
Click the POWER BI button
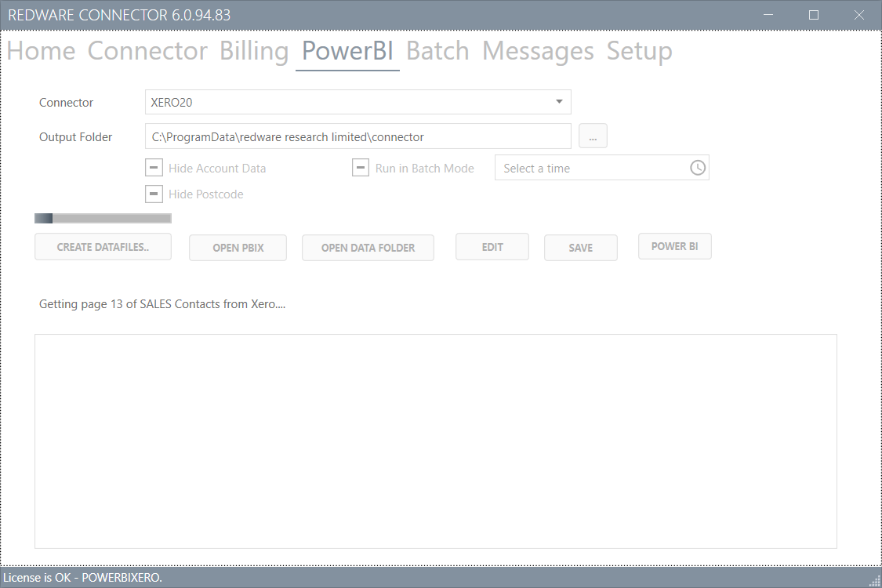(674, 246)
